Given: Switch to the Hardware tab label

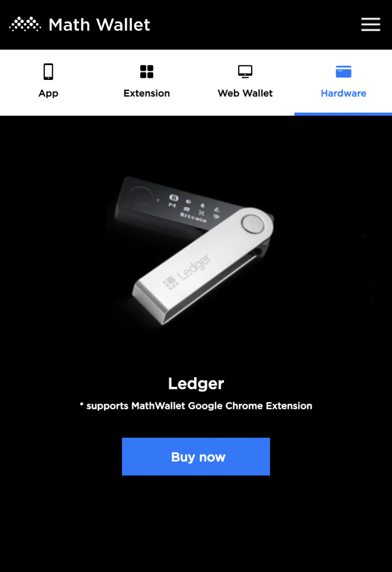Looking at the screenshot, I should click(x=343, y=93).
